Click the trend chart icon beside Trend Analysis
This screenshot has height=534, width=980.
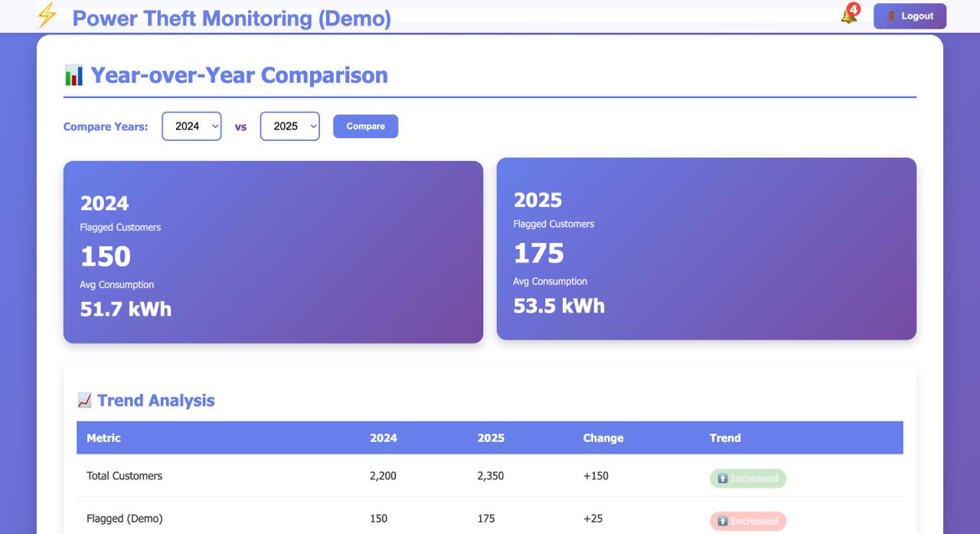[x=84, y=401]
